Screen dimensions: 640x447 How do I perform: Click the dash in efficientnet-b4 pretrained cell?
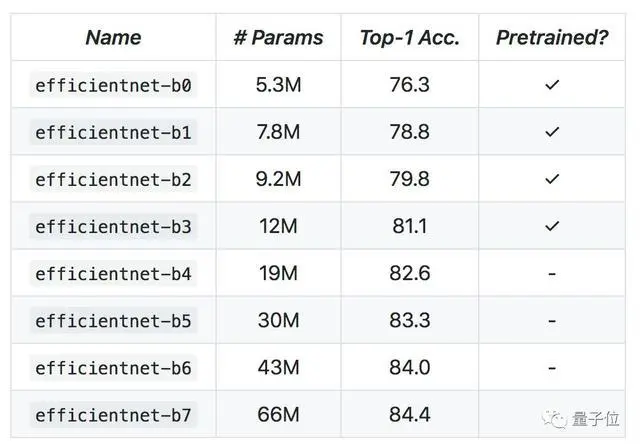[x=552, y=273]
